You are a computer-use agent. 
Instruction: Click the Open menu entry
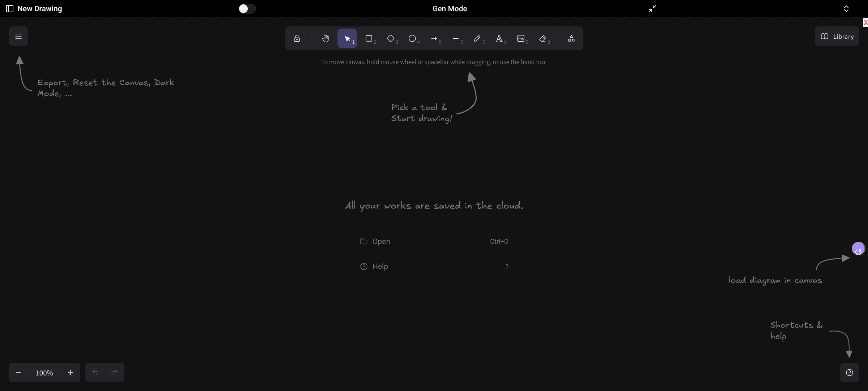[x=381, y=241]
